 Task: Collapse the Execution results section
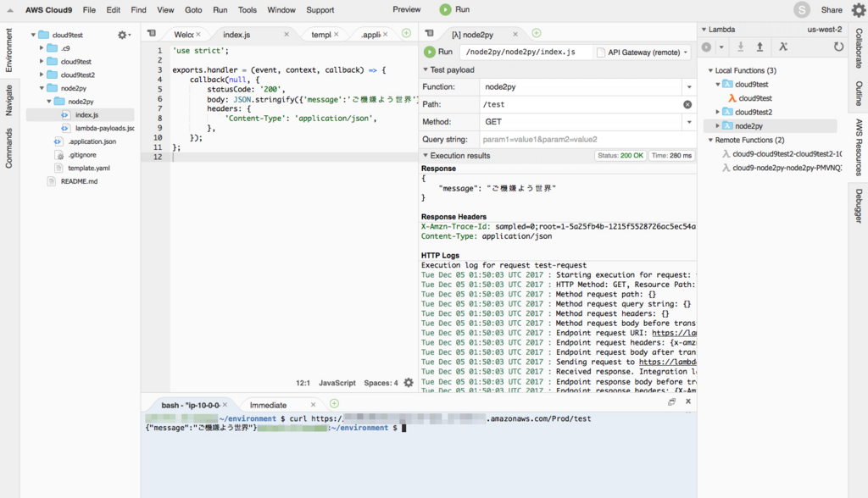[426, 156]
